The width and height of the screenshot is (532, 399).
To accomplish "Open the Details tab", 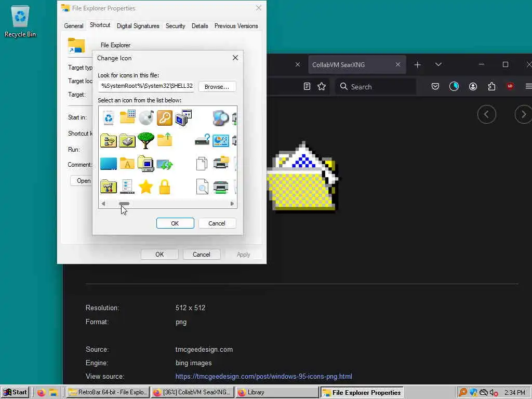I will coord(200,26).
